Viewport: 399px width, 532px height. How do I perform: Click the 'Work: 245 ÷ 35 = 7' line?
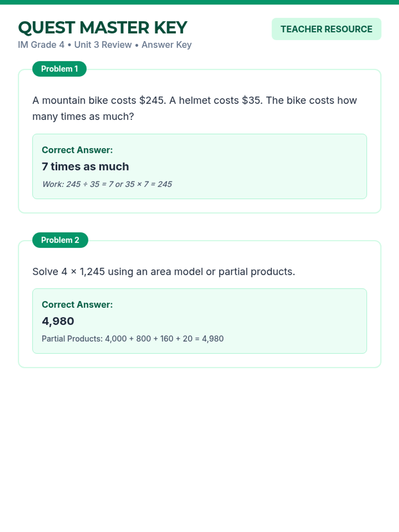pyautogui.click(x=107, y=184)
